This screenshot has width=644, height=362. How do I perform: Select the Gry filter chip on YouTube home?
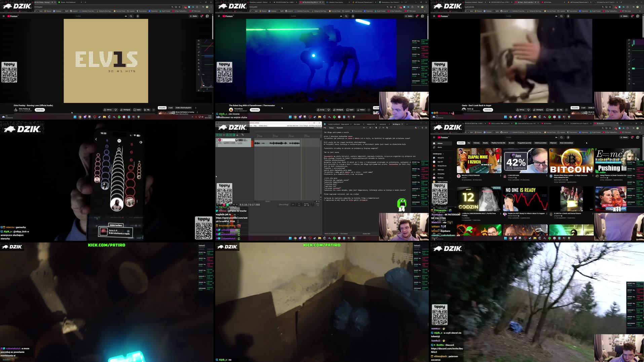point(469,143)
